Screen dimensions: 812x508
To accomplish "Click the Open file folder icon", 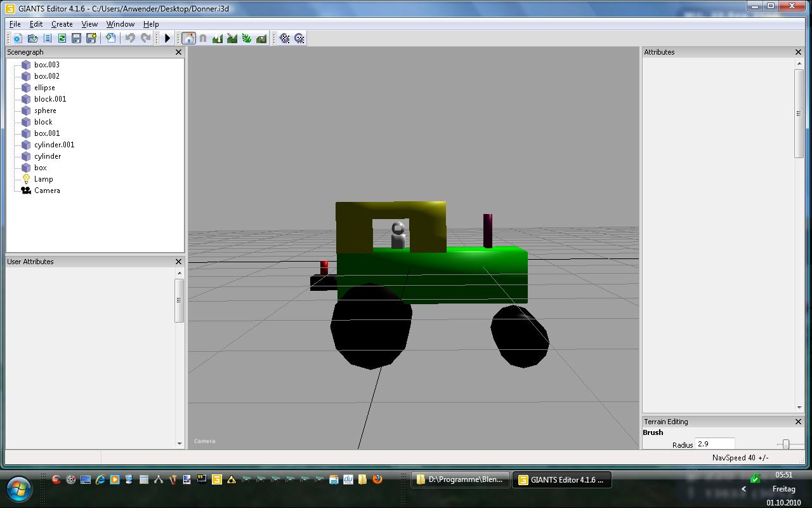I will (x=32, y=39).
